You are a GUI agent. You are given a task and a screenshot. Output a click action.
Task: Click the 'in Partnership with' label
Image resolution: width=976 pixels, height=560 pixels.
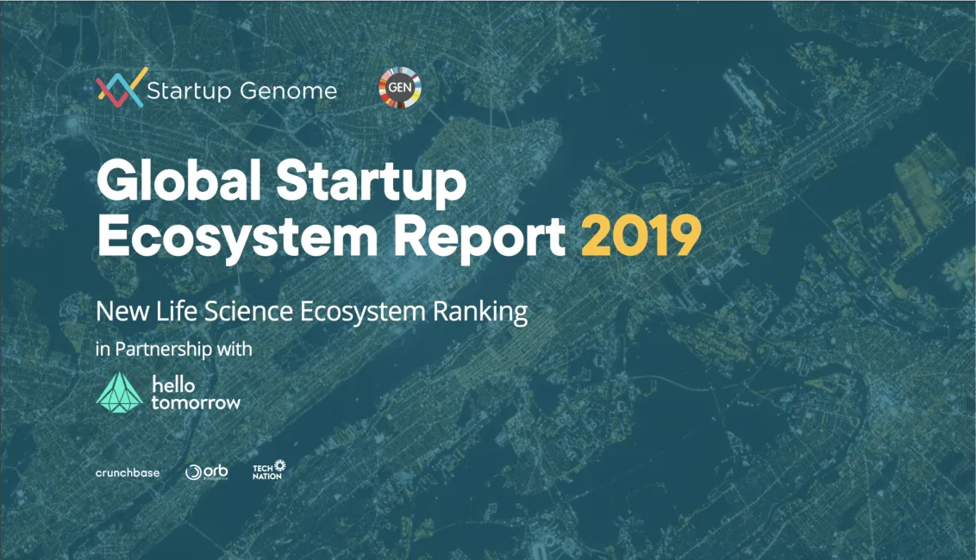[172, 349]
